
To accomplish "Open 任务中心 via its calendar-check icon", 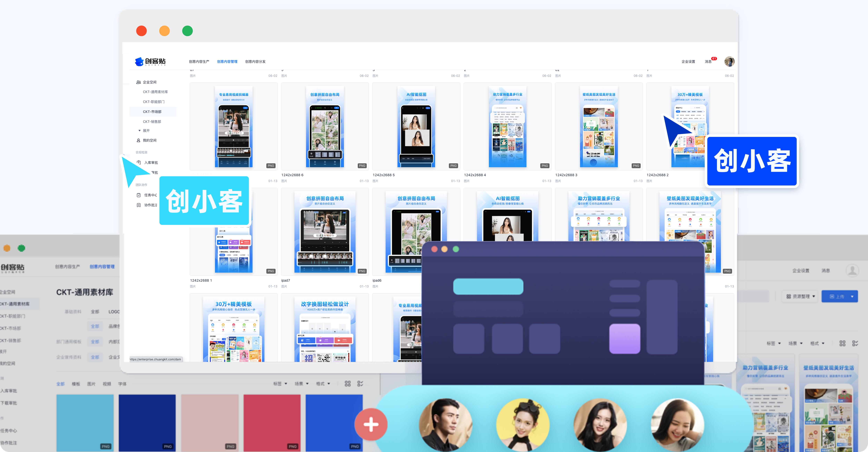I will click(x=138, y=195).
